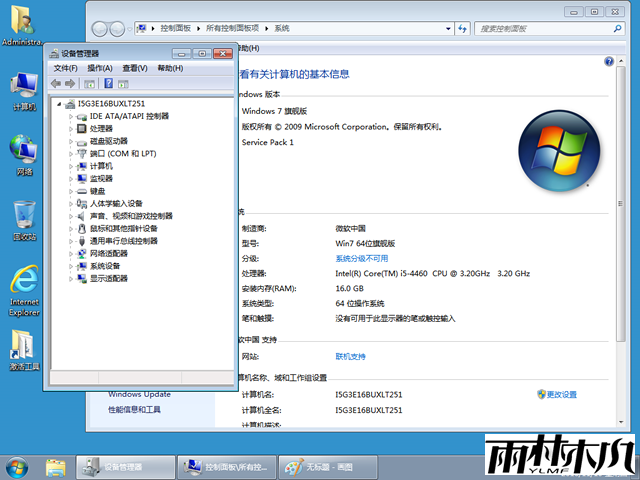The width and height of the screenshot is (640, 480).
Task: Open the Windows Update link
Action: 140,394
